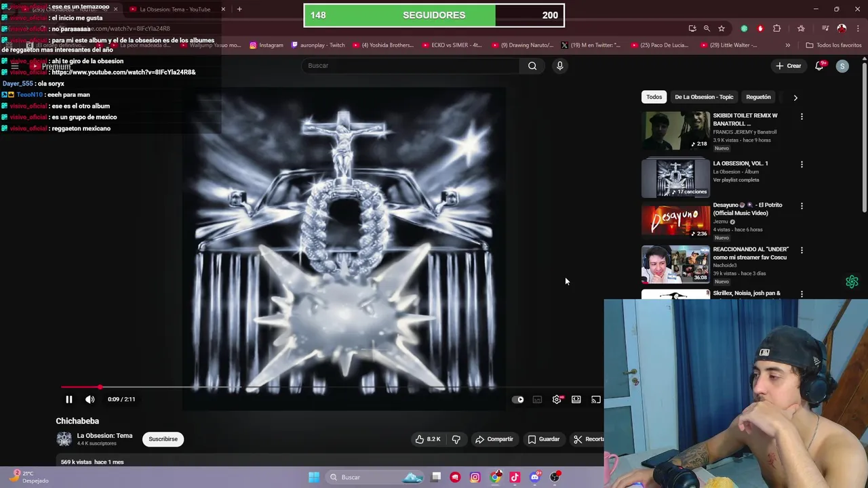Open Windows Start menu

click(x=314, y=477)
